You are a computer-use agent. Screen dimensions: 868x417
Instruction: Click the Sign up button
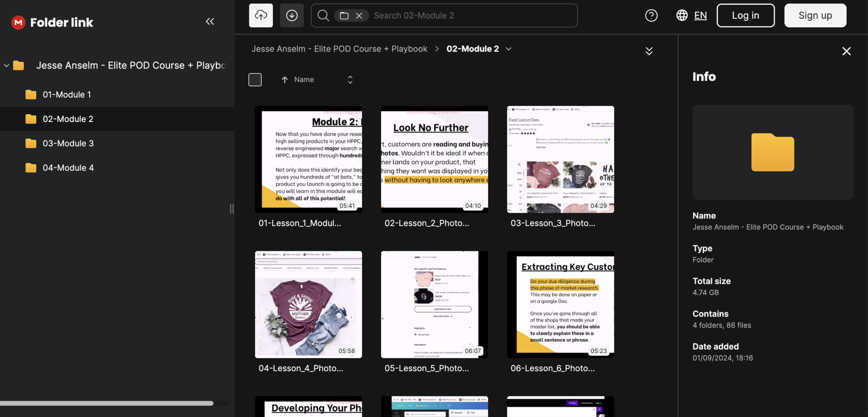(x=815, y=16)
